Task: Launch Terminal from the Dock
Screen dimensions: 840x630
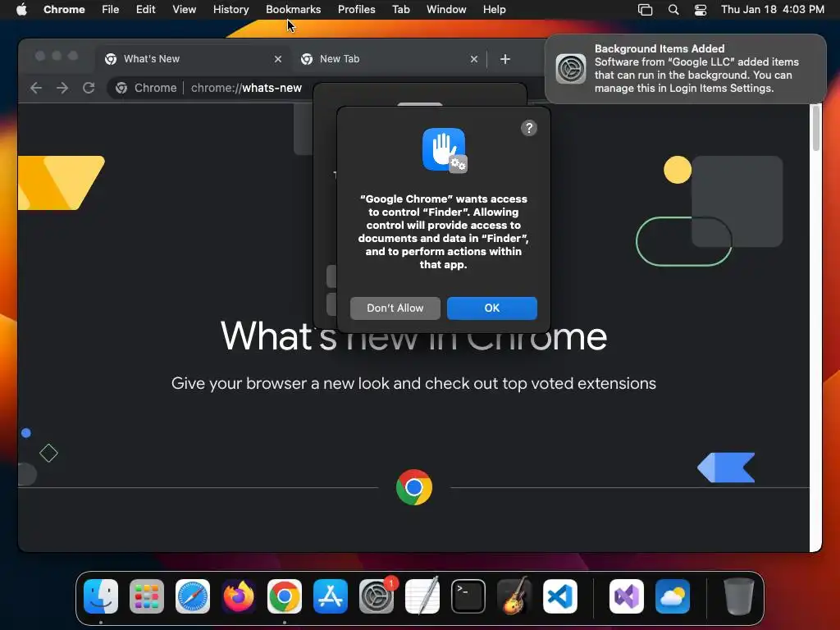Action: click(x=468, y=596)
